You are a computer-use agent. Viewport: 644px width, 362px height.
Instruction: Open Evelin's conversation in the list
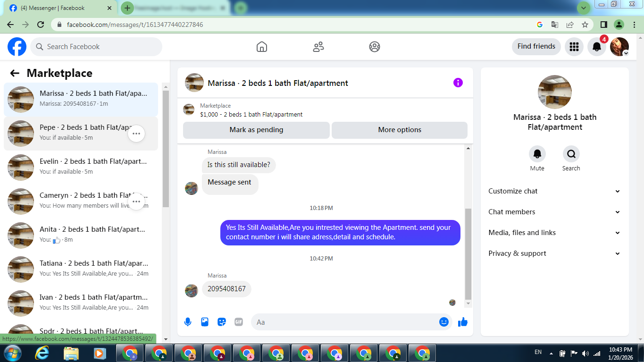pos(81,168)
